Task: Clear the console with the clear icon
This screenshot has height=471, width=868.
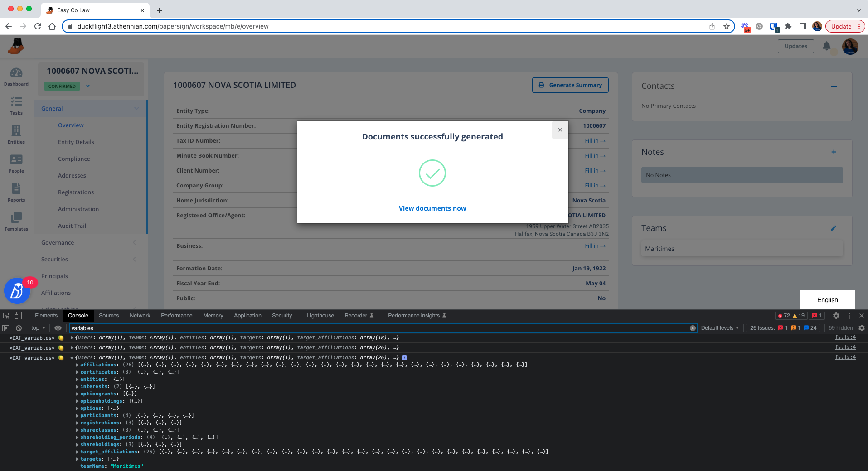Action: pos(19,328)
